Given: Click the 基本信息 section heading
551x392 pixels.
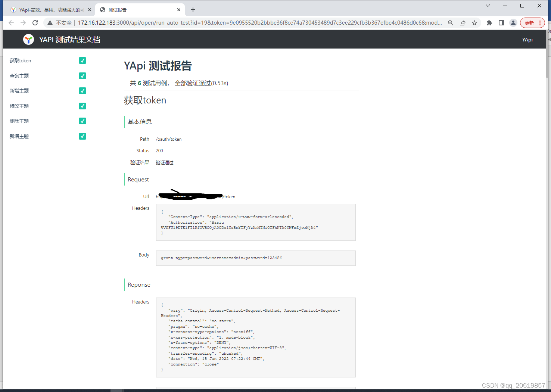Looking at the screenshot, I should tap(140, 122).
